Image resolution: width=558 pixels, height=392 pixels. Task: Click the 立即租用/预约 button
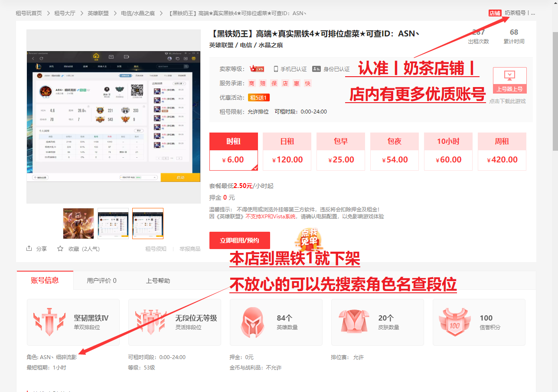pos(239,240)
